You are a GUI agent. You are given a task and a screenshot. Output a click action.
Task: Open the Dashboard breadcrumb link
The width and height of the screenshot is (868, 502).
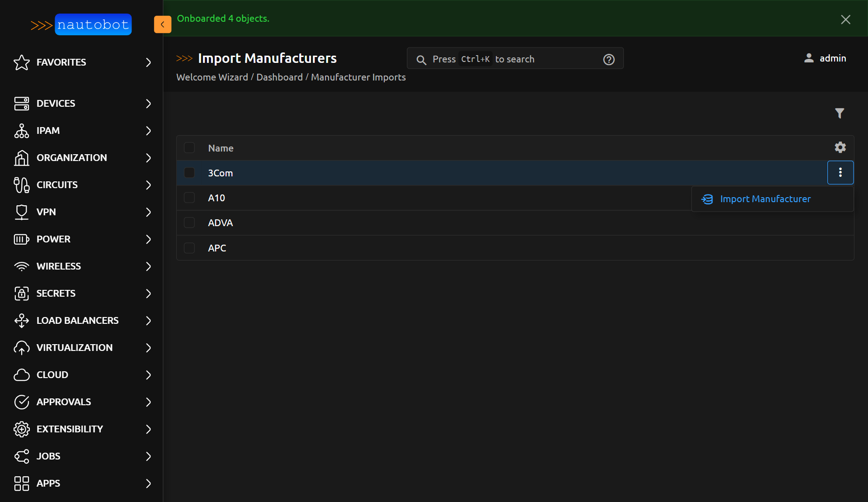(x=279, y=77)
